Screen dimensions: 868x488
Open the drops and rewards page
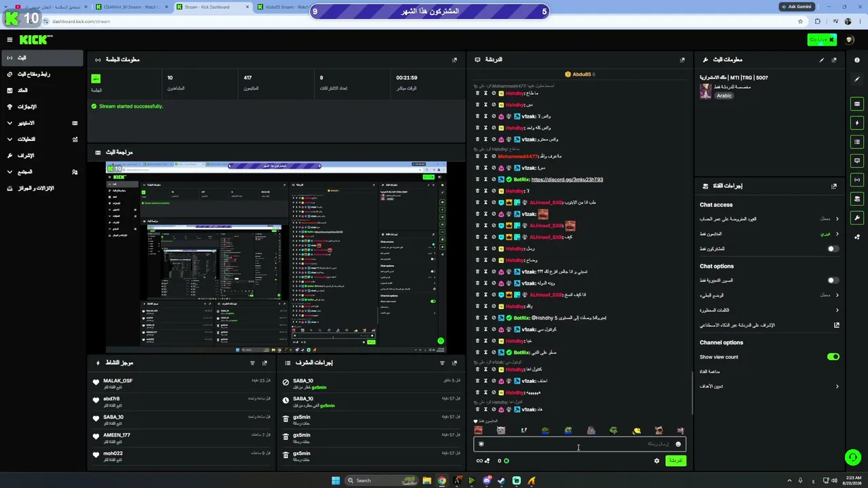point(43,188)
